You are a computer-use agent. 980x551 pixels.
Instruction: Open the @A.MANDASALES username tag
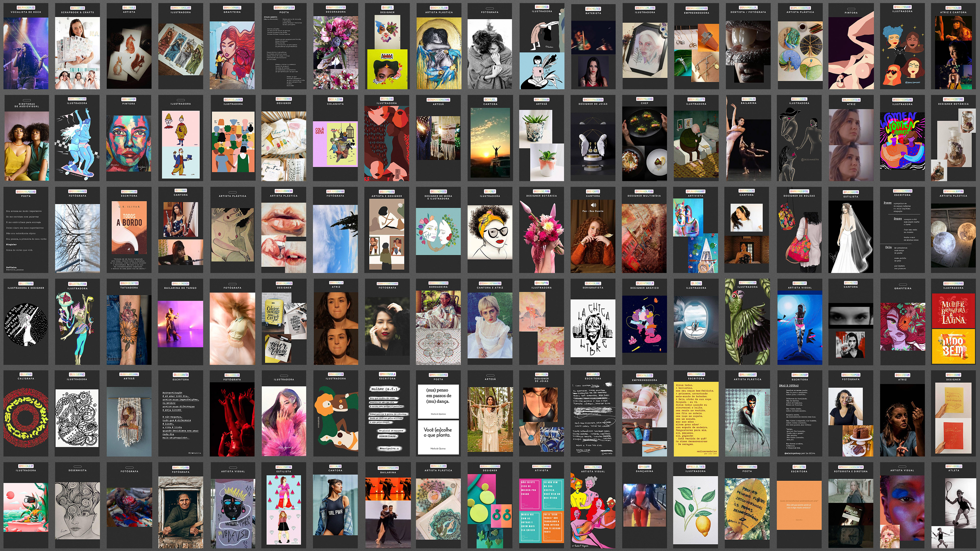(x=26, y=8)
